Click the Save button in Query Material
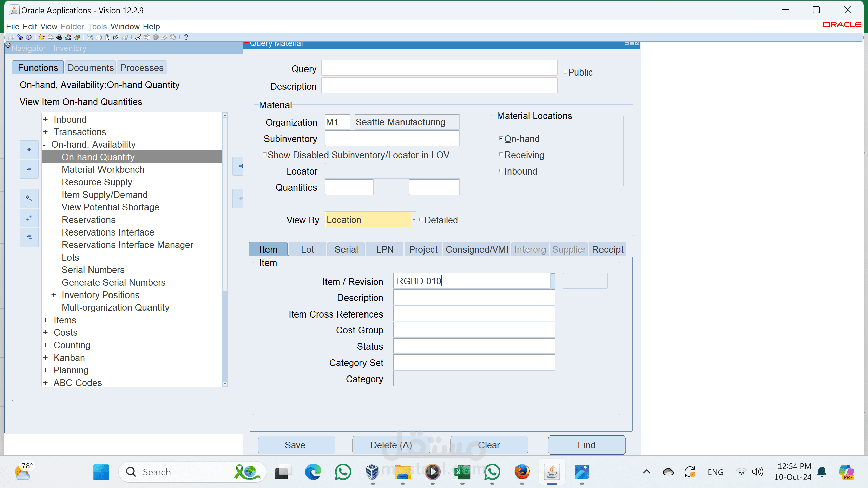Viewport: 868px width, 488px height. coord(296,445)
